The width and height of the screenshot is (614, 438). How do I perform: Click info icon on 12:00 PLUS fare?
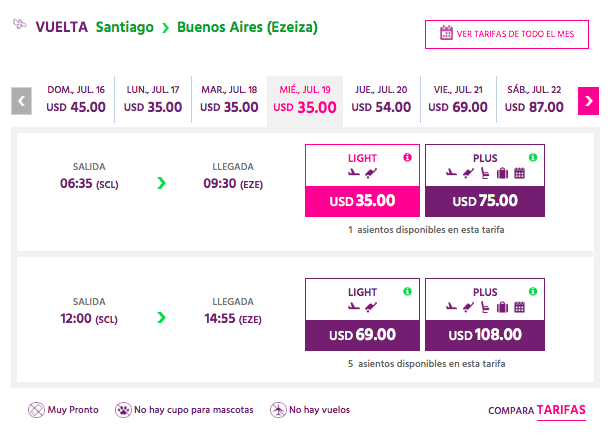click(533, 291)
